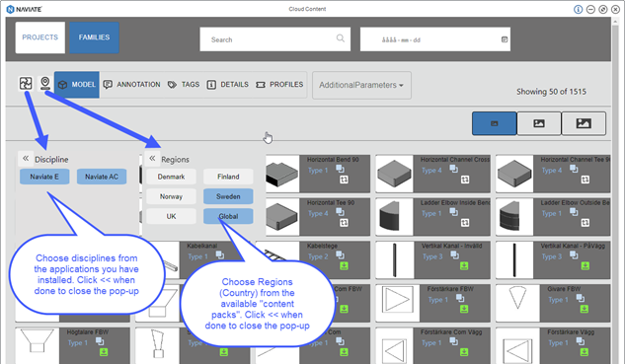The image size is (625, 364).
Task: Collapse the Discipline pop-up panel
Action: tap(26, 159)
